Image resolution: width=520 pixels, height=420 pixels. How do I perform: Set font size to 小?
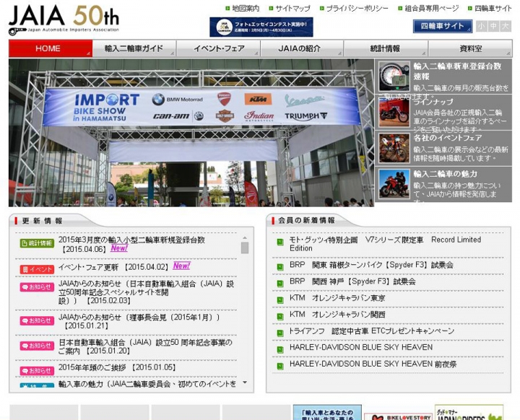click(481, 26)
